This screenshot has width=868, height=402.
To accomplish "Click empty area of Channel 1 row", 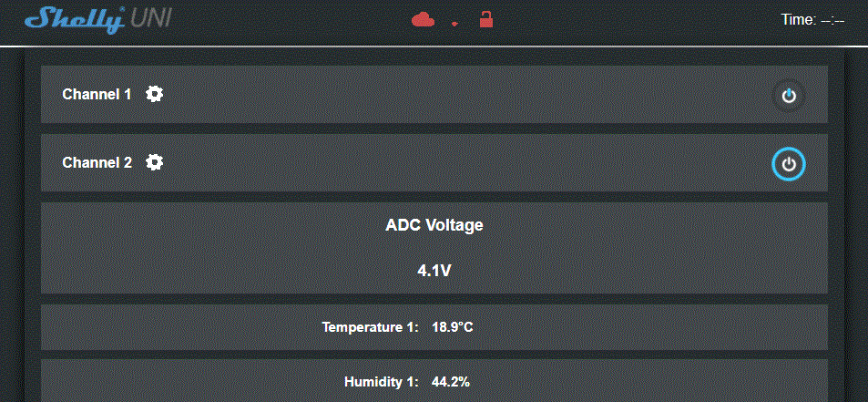I will (x=455, y=95).
